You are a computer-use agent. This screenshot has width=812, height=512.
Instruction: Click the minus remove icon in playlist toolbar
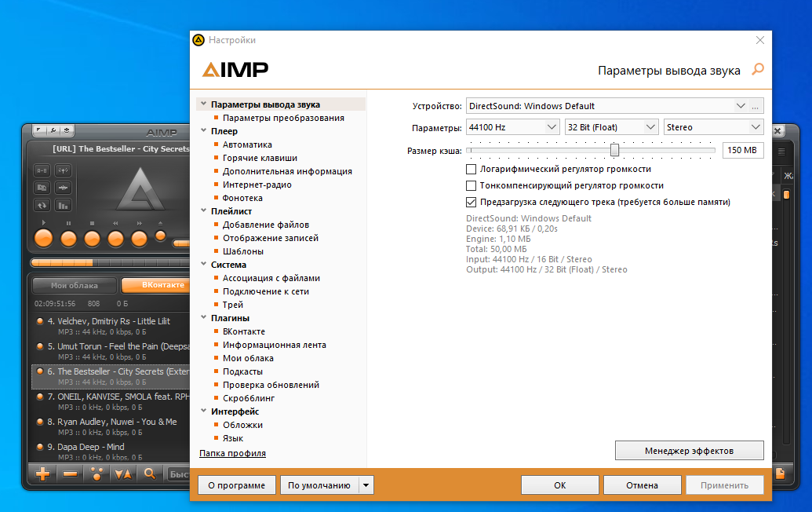point(70,474)
